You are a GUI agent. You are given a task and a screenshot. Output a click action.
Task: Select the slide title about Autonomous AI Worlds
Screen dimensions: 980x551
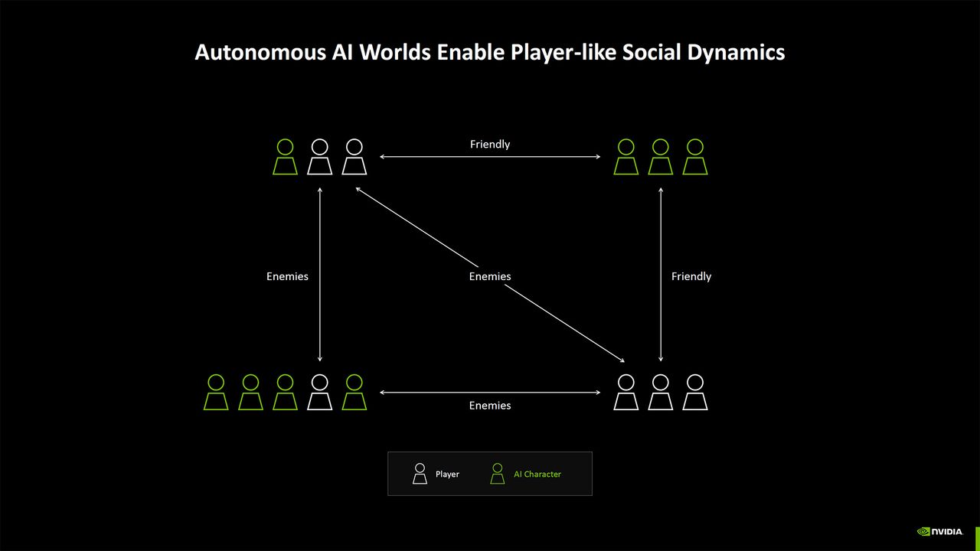pos(490,52)
